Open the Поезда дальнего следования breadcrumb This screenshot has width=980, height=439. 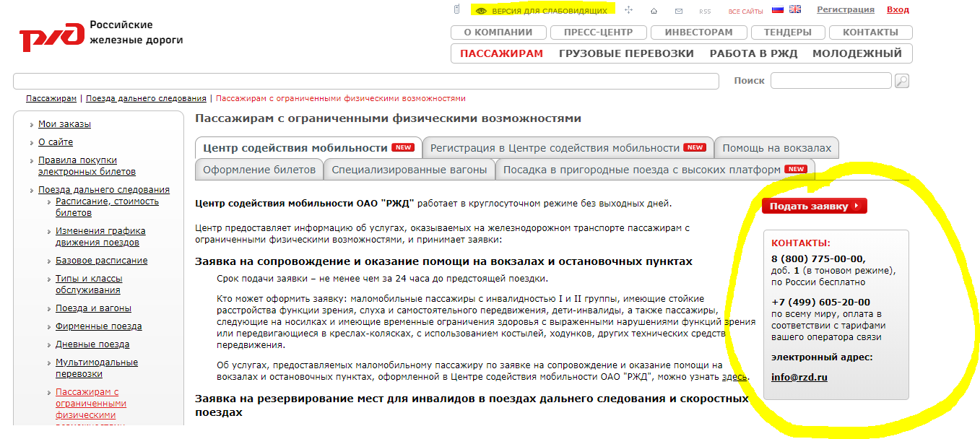coord(146,98)
